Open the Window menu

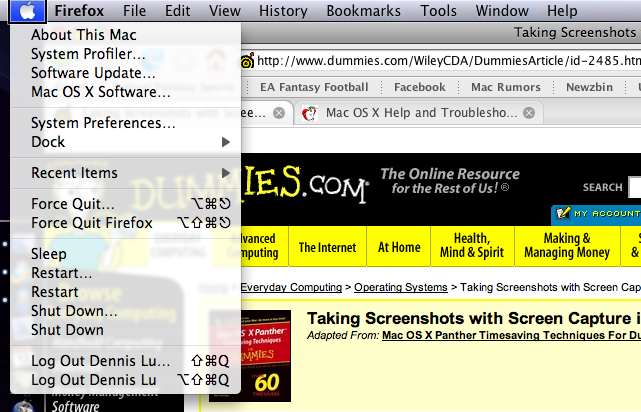tap(502, 11)
